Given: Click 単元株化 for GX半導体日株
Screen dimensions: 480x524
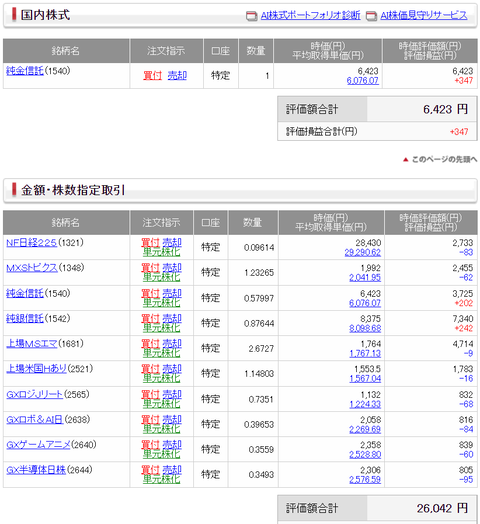Looking at the screenshot, I should (x=161, y=479).
